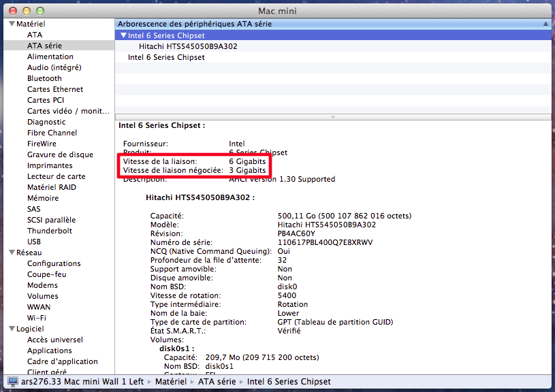Select the second Intel 6 Series Chipset row
Viewport: 555px width, 392px height.
(x=333, y=57)
